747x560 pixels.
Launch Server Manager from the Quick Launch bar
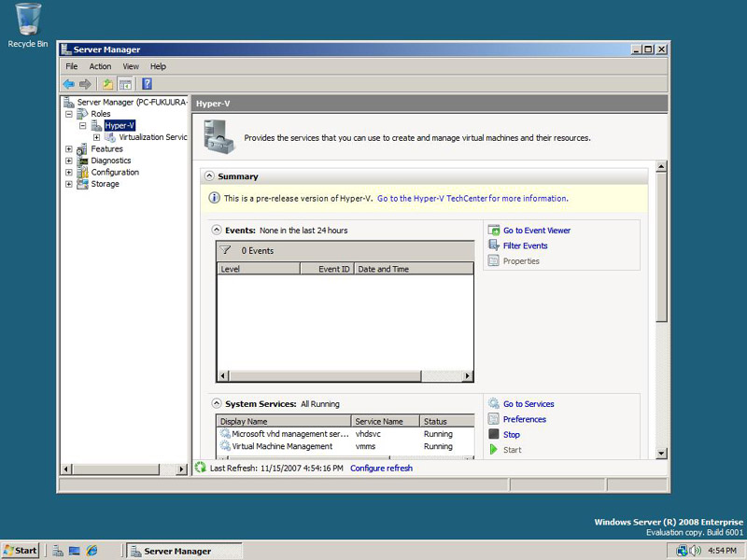point(58,551)
